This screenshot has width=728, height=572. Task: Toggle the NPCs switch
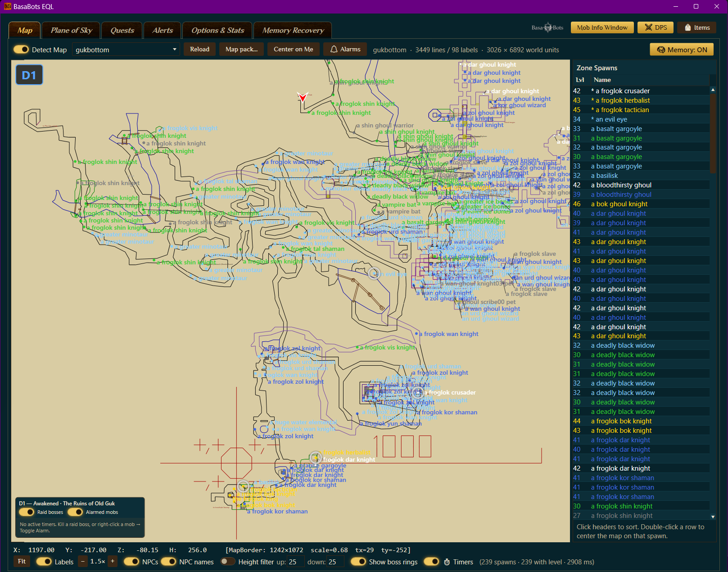point(131,562)
